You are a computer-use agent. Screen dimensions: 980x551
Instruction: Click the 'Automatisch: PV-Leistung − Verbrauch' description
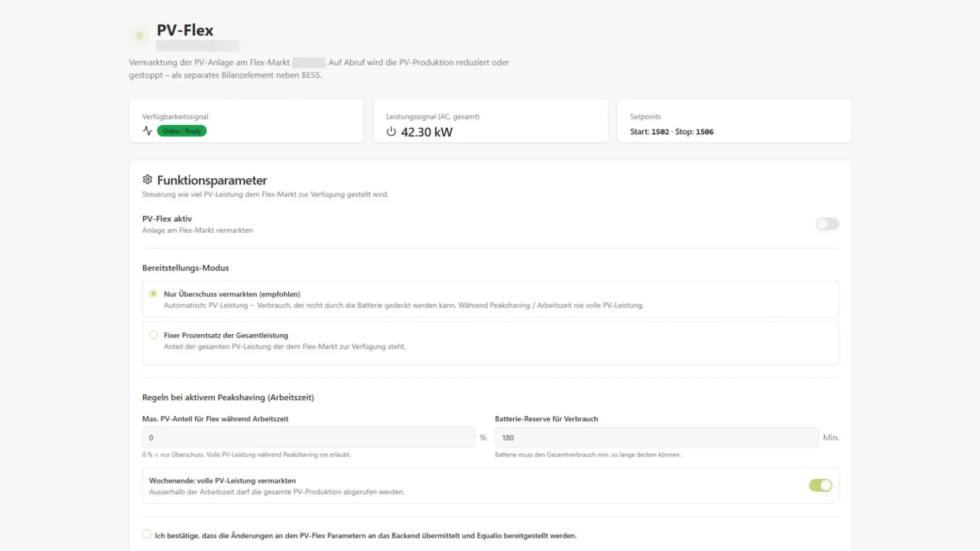point(403,305)
